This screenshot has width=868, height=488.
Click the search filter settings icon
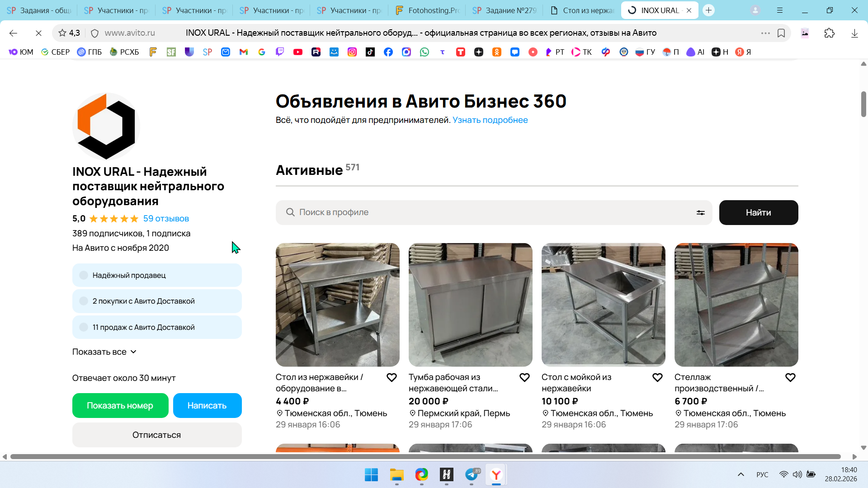[700, 213]
